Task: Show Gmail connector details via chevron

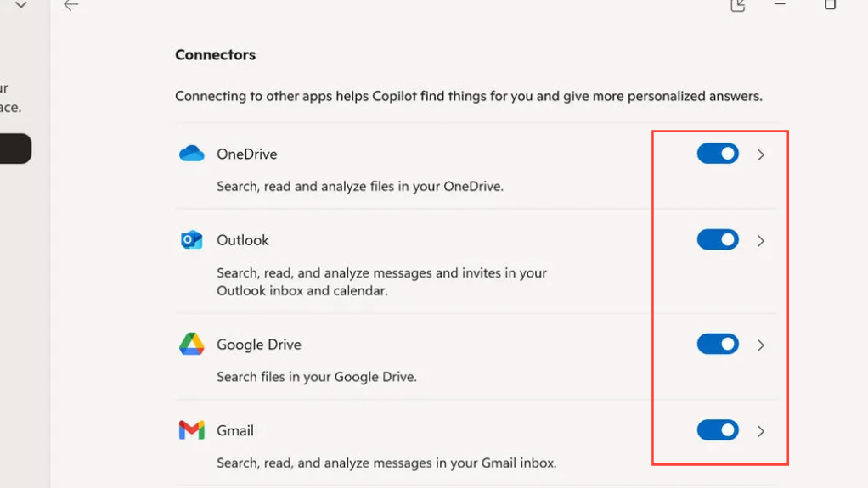Action: [761, 431]
